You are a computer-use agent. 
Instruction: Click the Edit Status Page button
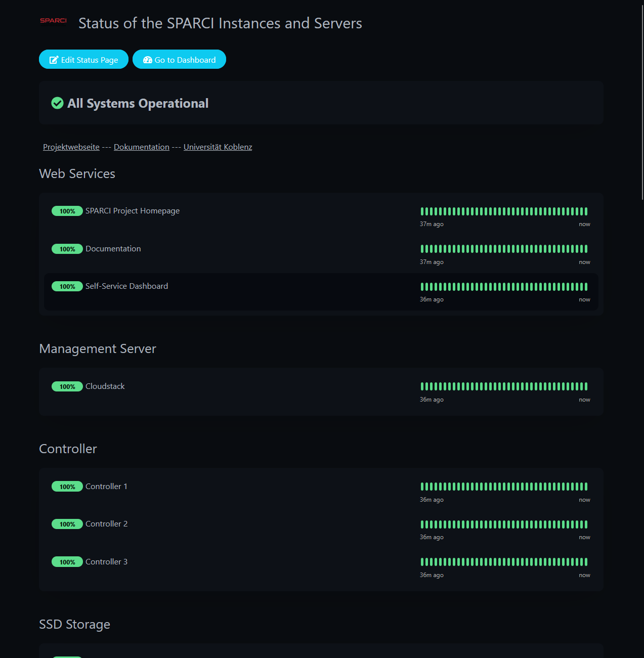click(x=83, y=60)
